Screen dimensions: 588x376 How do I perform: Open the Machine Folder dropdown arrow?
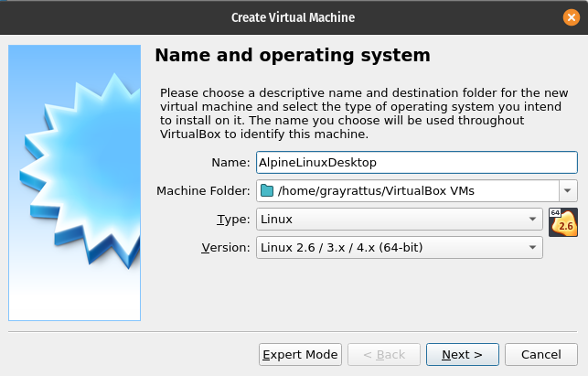[x=568, y=190]
